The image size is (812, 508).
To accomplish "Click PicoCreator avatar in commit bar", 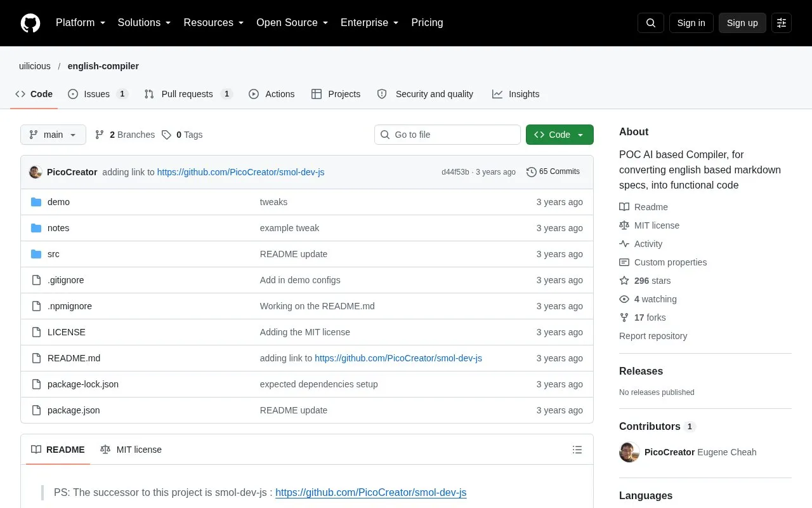I will 36,172.
